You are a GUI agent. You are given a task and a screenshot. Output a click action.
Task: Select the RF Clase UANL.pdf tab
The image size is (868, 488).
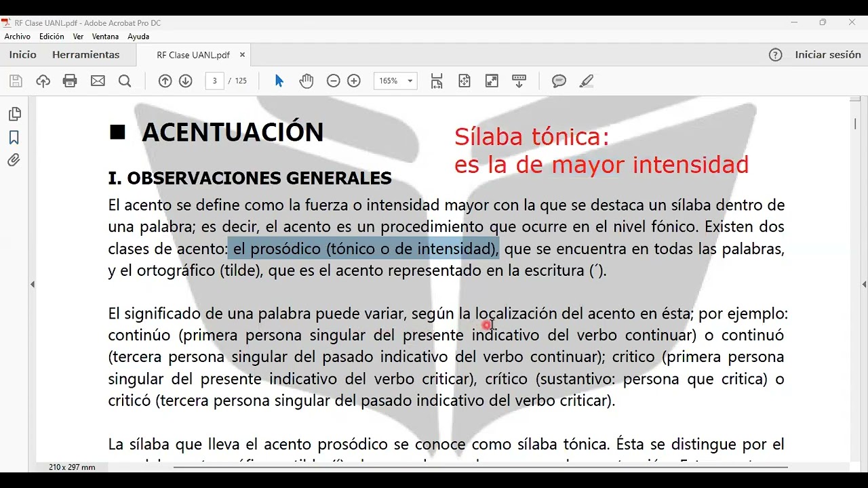pos(193,55)
